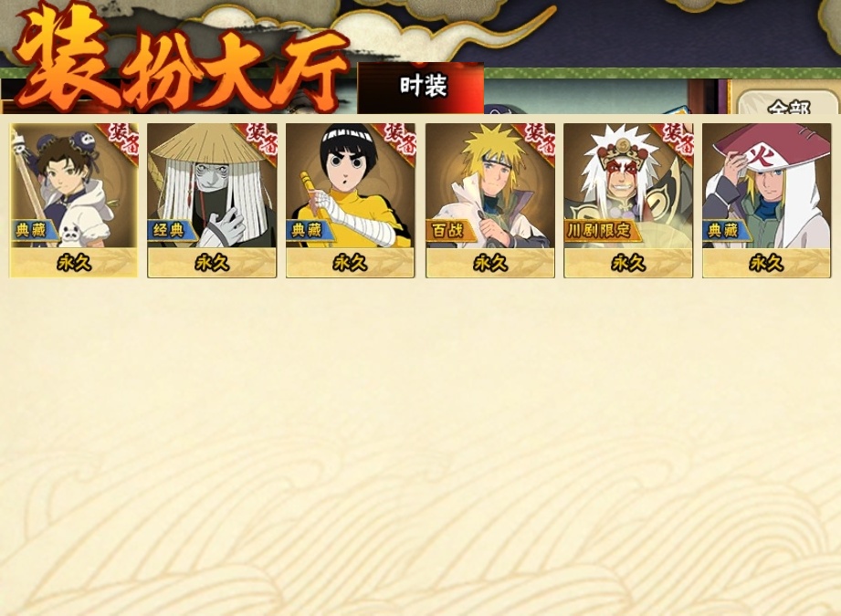Click the 永久 label under Tenten card
The width and height of the screenshot is (841, 616).
click(74, 263)
